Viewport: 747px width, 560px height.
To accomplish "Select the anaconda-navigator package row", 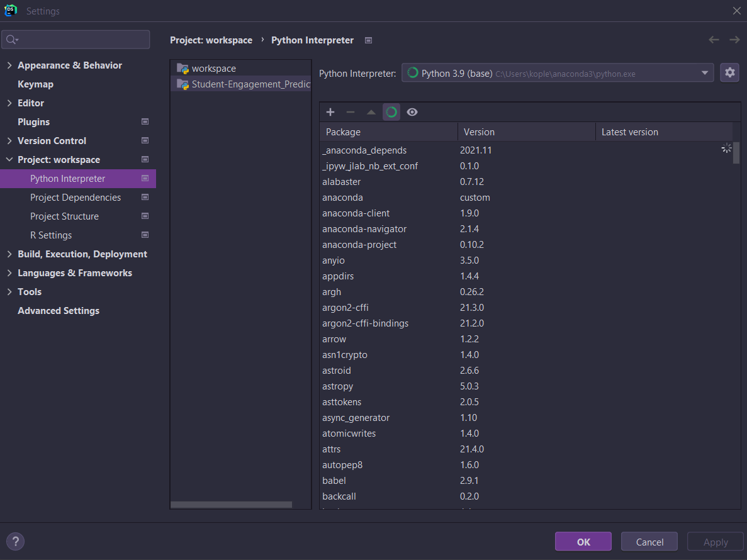I will point(526,228).
